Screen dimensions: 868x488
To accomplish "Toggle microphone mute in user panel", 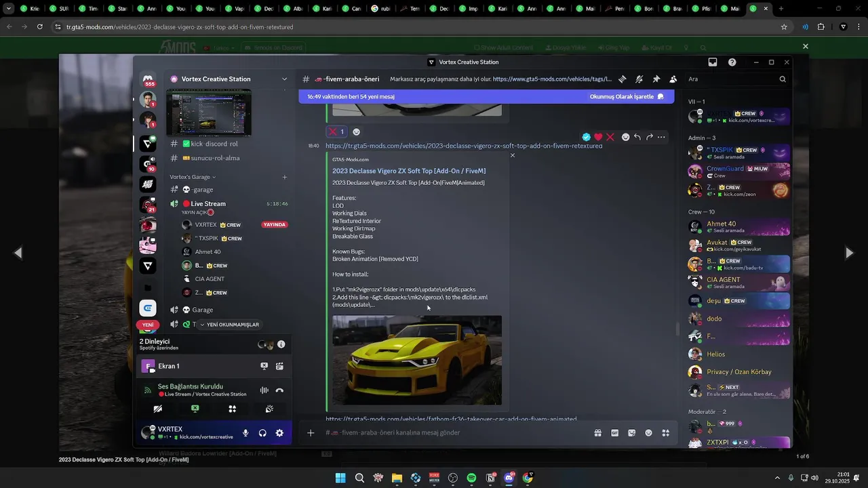I will coord(245,433).
